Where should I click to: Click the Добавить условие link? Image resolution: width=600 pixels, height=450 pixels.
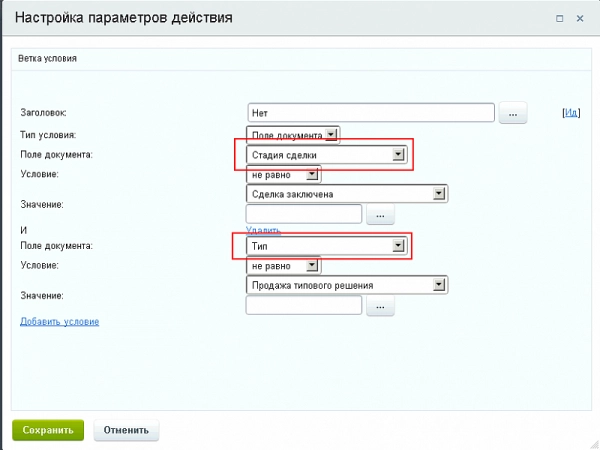[59, 321]
